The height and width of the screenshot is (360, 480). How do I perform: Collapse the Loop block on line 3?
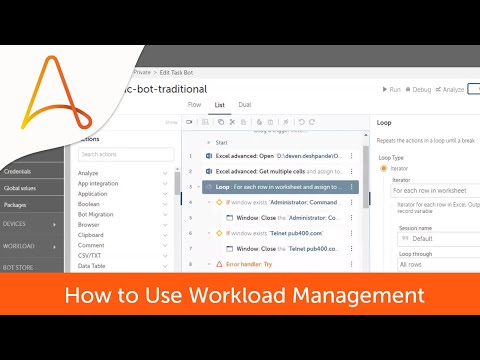pyautogui.click(x=199, y=187)
